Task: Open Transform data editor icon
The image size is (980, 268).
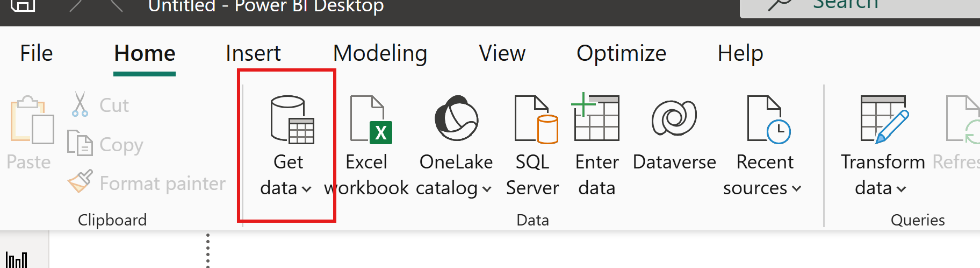Action: (885, 119)
